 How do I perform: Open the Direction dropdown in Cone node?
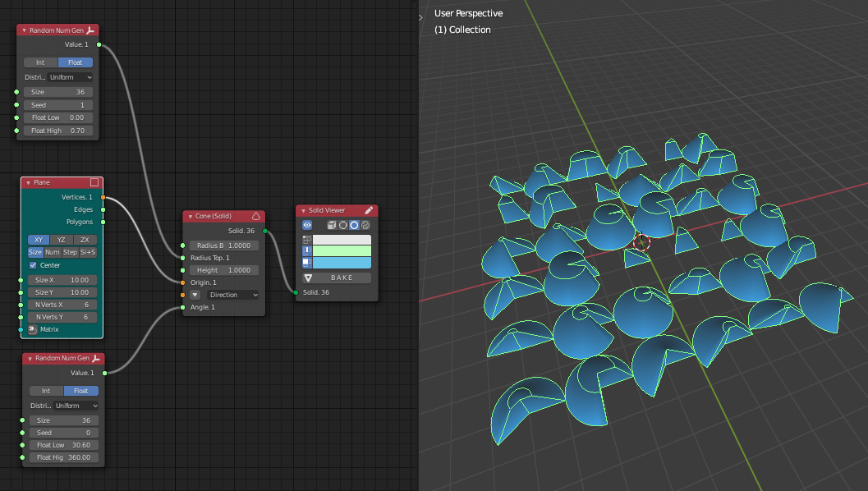[232, 295]
